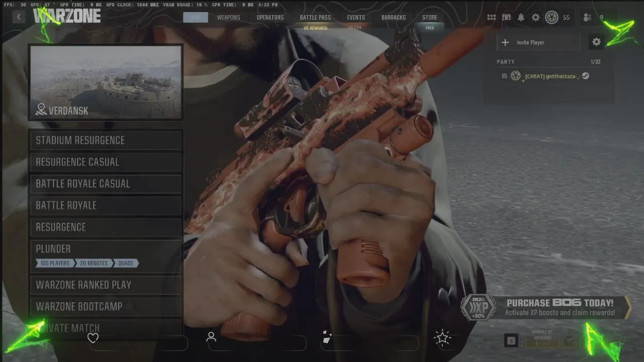Click the FREE label under Store

click(x=430, y=28)
